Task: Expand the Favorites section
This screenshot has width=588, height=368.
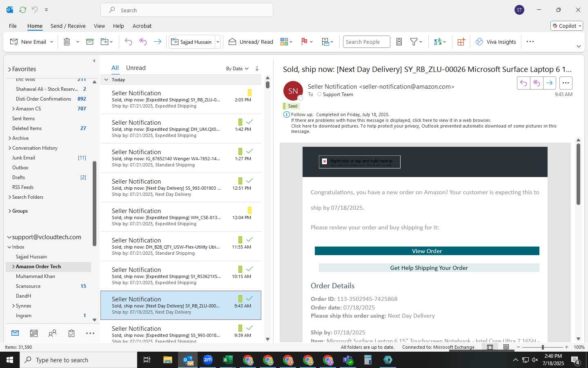Action: pyautogui.click(x=9, y=69)
